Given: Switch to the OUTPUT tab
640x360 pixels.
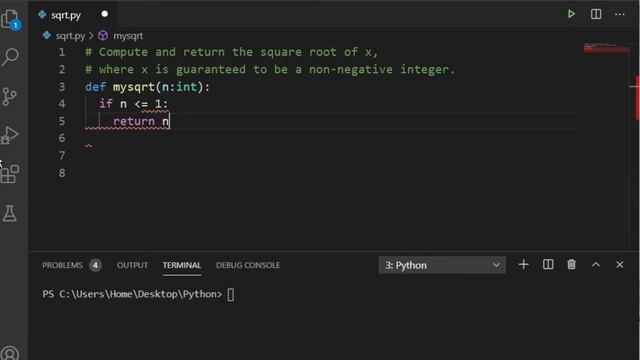Looking at the screenshot, I should tap(132, 265).
